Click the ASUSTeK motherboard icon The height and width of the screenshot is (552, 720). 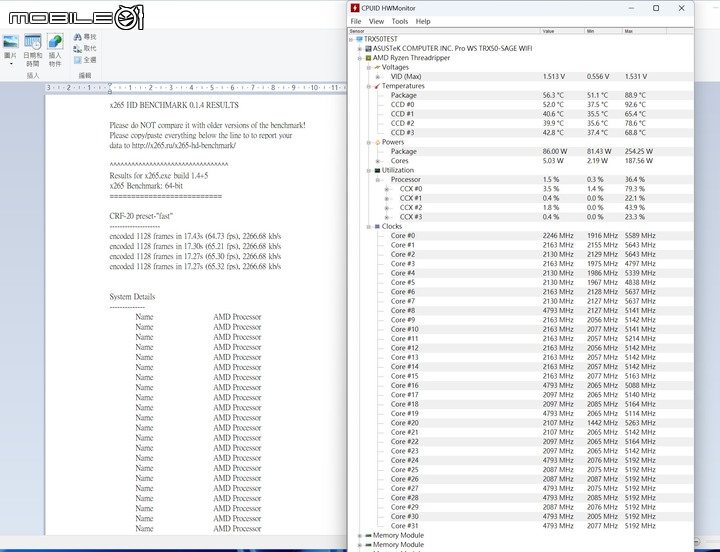[x=368, y=48]
